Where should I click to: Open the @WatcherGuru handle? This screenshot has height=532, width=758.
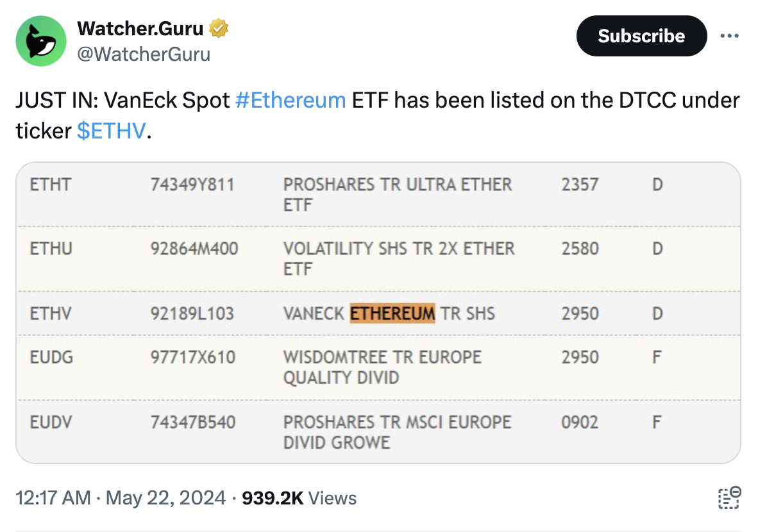point(144,54)
